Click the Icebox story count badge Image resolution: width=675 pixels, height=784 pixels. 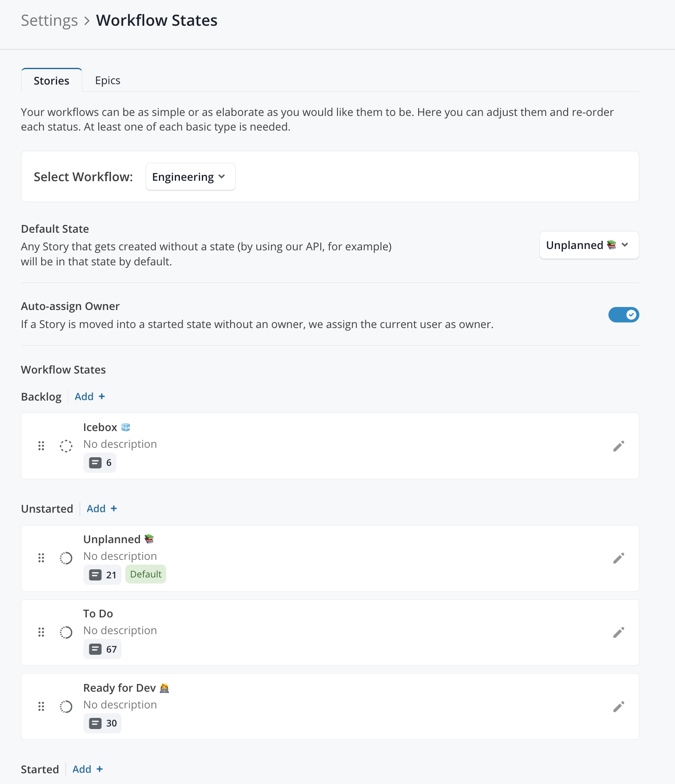100,463
